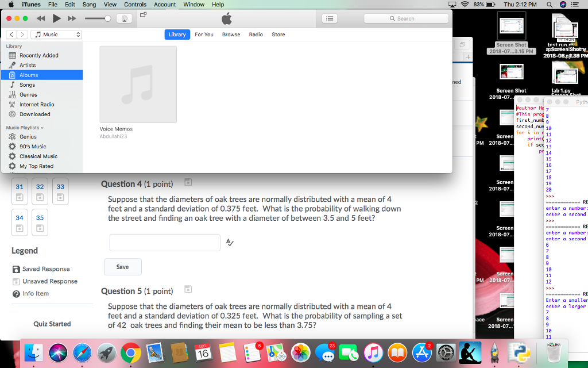Go back with the left chevron

[11, 34]
